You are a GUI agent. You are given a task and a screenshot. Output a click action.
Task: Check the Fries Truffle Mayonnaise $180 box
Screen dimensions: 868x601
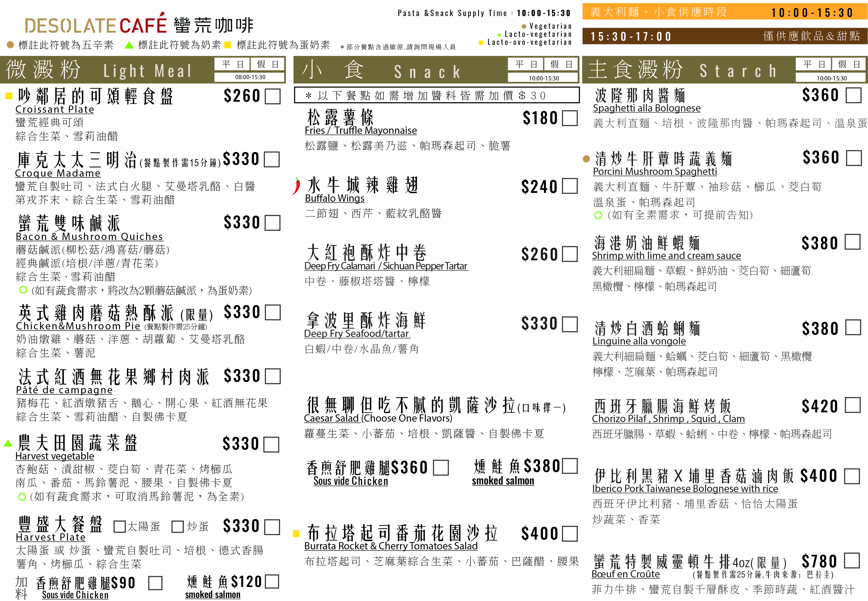click(570, 118)
